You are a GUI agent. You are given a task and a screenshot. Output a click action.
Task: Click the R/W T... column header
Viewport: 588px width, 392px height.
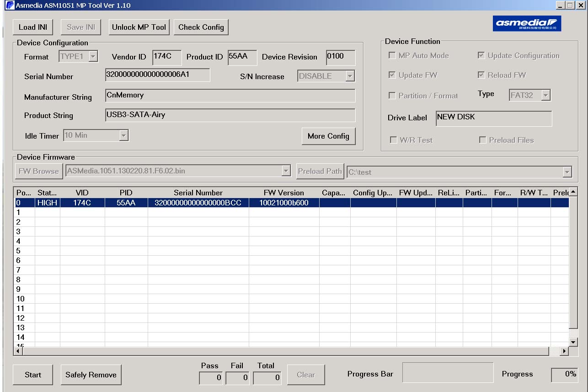pyautogui.click(x=534, y=193)
